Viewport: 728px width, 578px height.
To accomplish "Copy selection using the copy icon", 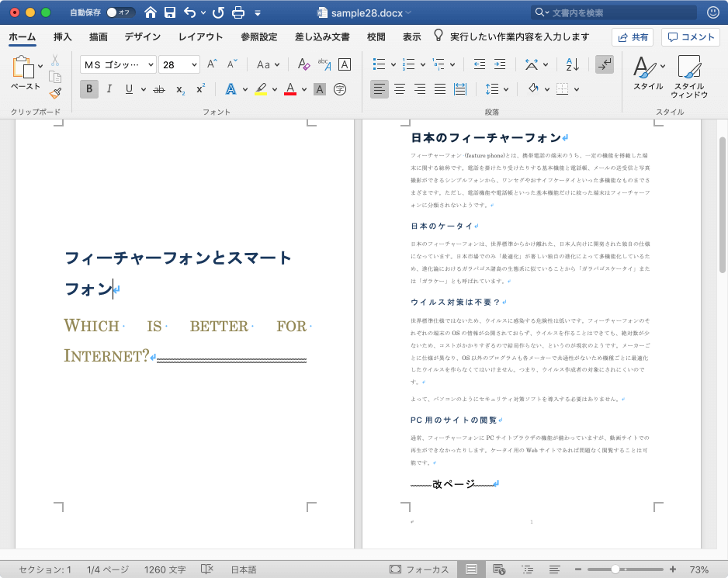I will [x=55, y=77].
